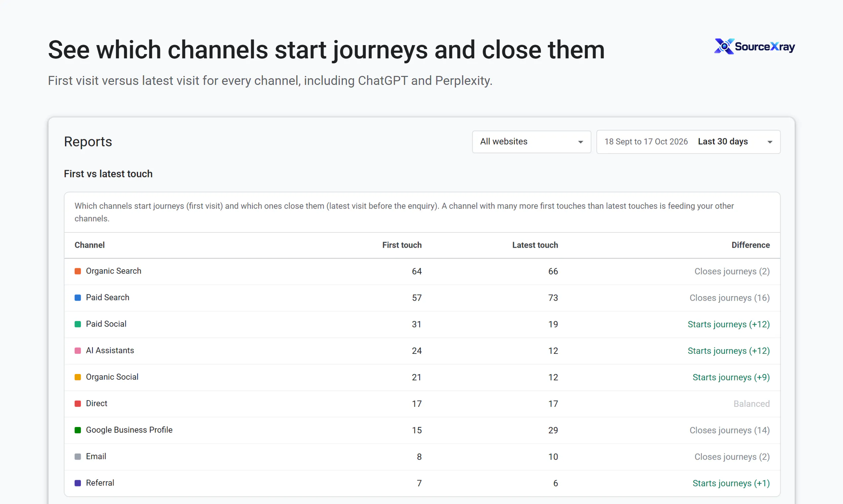Screen dimensions: 843x504
Task: Open the All websites dropdown
Action: click(x=531, y=142)
